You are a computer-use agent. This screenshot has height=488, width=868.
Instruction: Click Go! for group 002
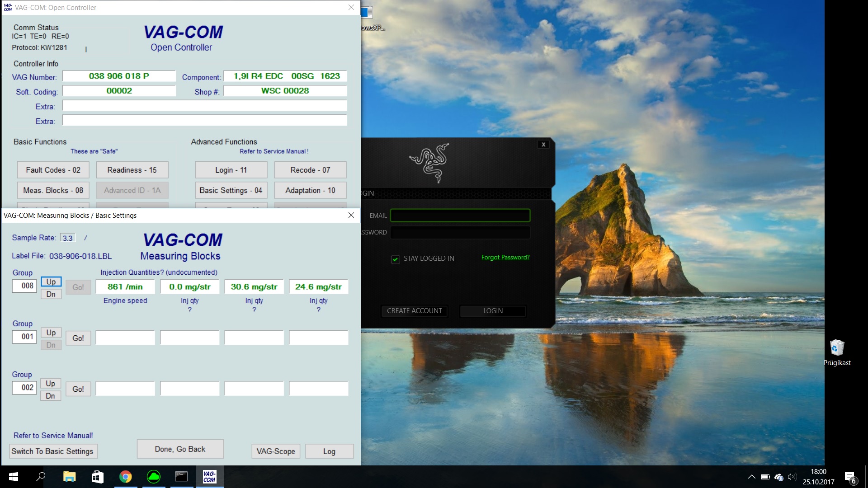(78, 389)
